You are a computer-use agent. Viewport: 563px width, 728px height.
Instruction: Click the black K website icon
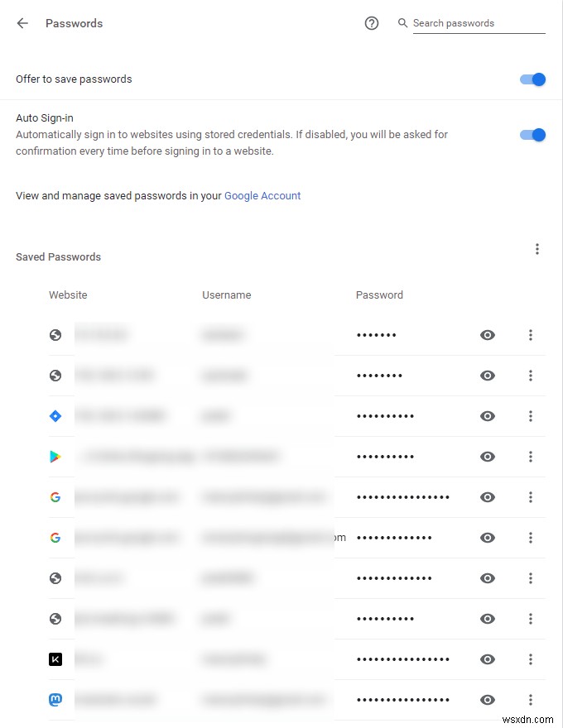pos(55,659)
